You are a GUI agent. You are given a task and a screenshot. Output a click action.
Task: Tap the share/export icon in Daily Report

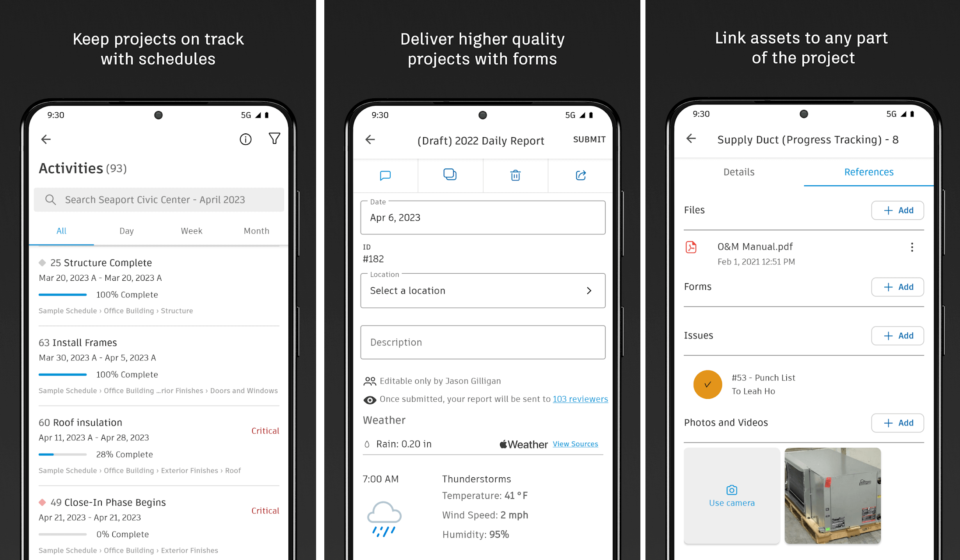coord(580,175)
